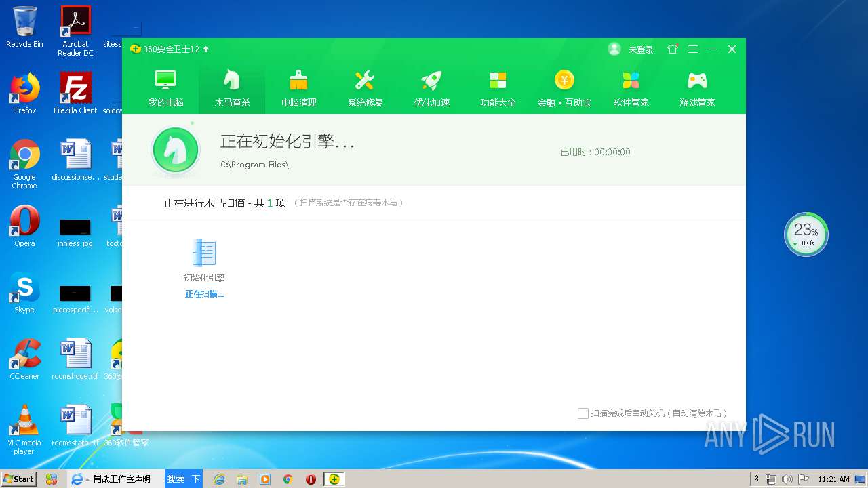
Task: Open 优化加速 rocket icon
Action: click(x=431, y=81)
